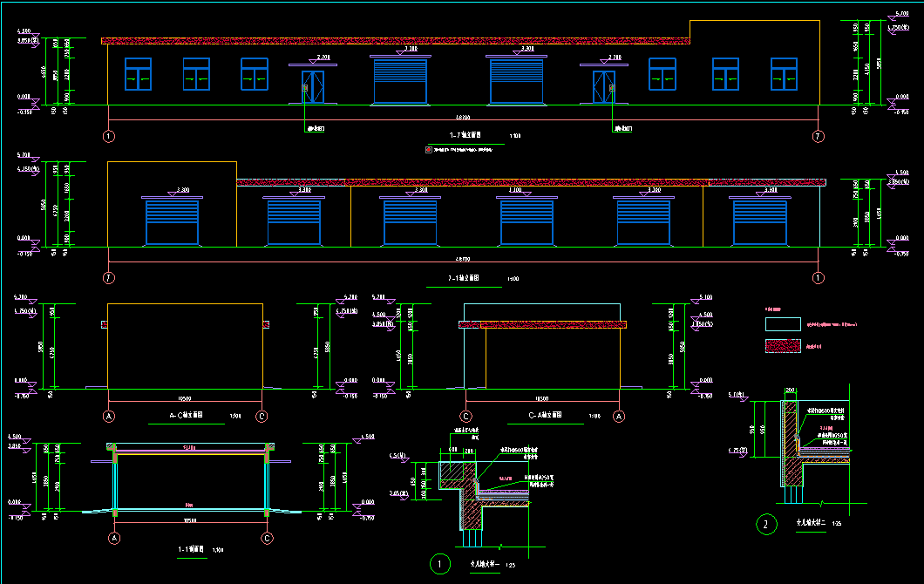Select axis bubble C of the C-A elevation

pyautogui.click(x=466, y=416)
